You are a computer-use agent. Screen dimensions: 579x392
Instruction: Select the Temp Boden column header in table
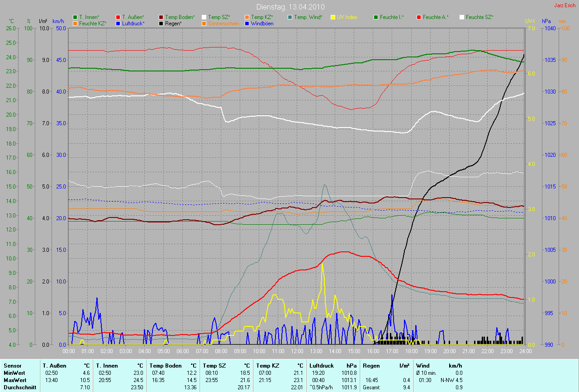click(166, 365)
